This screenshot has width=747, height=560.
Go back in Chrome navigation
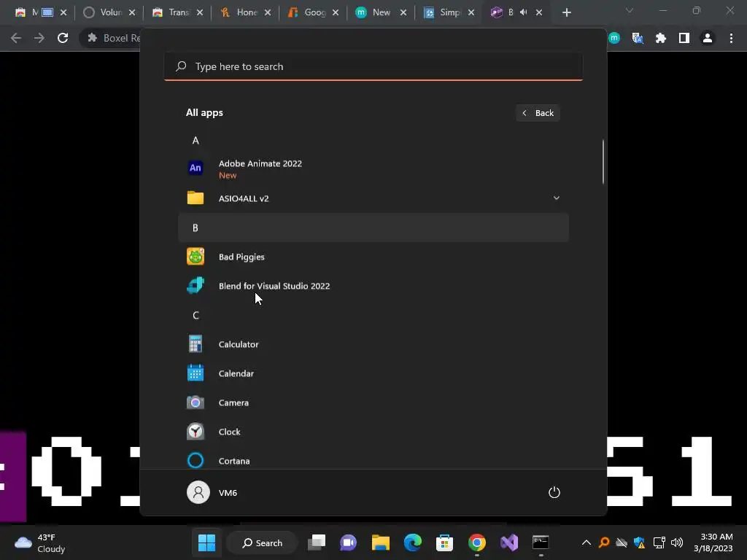tap(16, 38)
